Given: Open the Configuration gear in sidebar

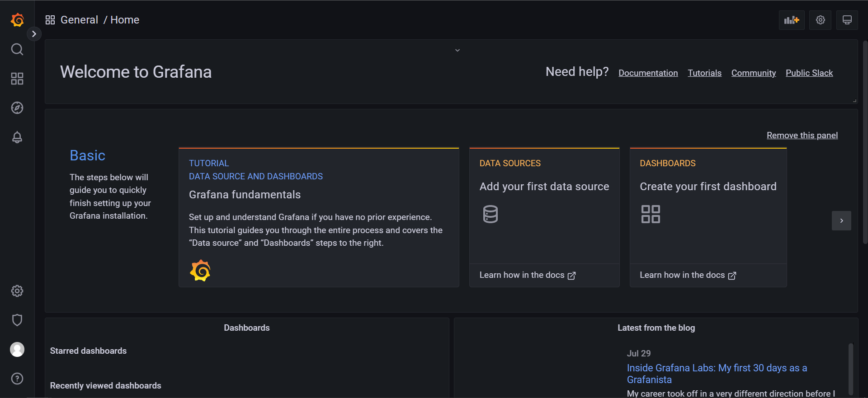Looking at the screenshot, I should click(17, 291).
